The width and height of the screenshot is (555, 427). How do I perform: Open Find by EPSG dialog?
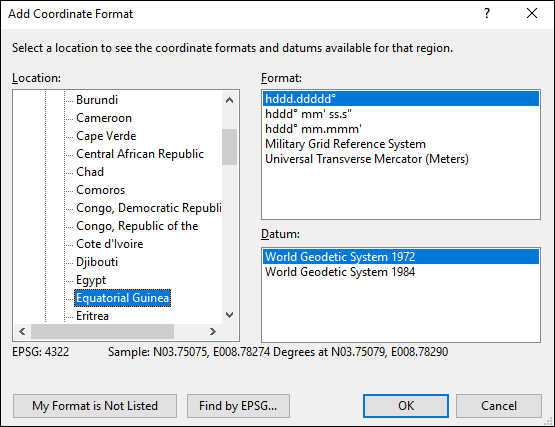pos(238,406)
